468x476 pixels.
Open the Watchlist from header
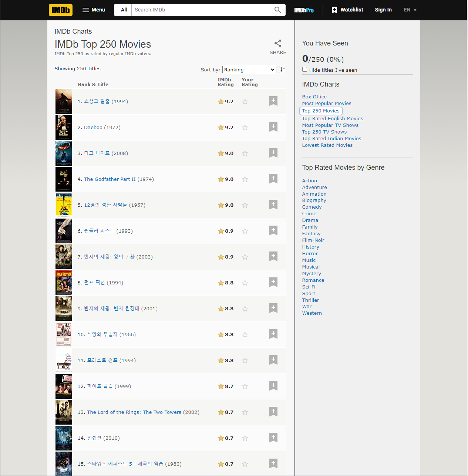pos(347,10)
